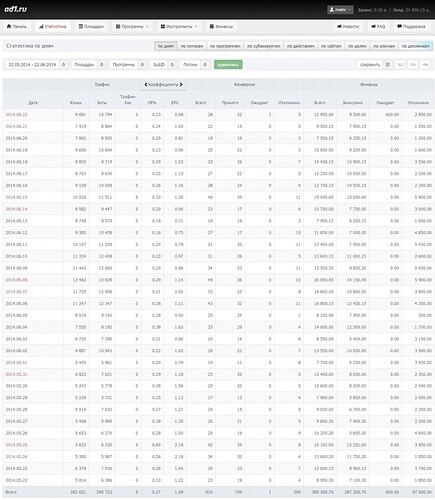This screenshot has height=500, width=435.
Task: Switch to the по программам tab
Action: (x=225, y=46)
